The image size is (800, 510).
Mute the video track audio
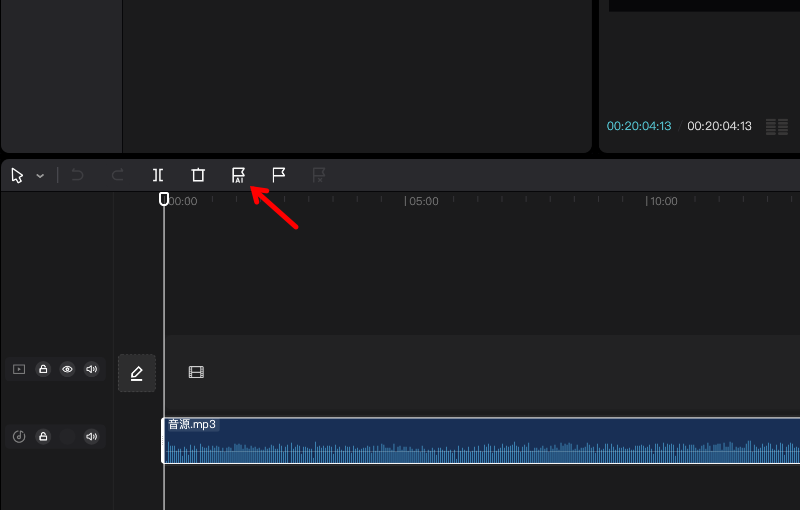coord(91,369)
